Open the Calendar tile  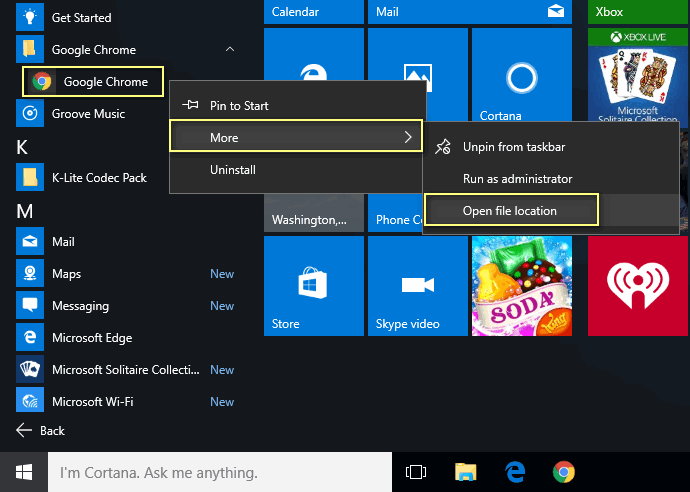[314, 12]
